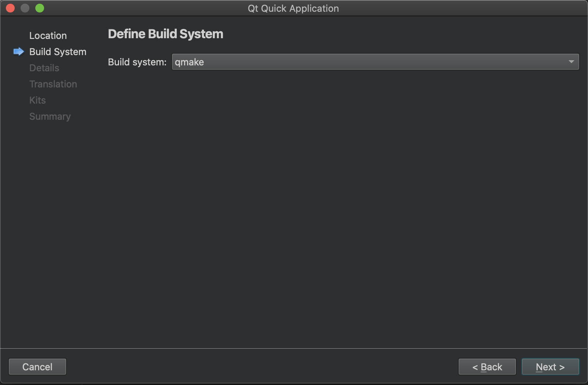Click the Translation step in sidebar
Viewport: 588px width, 385px height.
point(53,84)
